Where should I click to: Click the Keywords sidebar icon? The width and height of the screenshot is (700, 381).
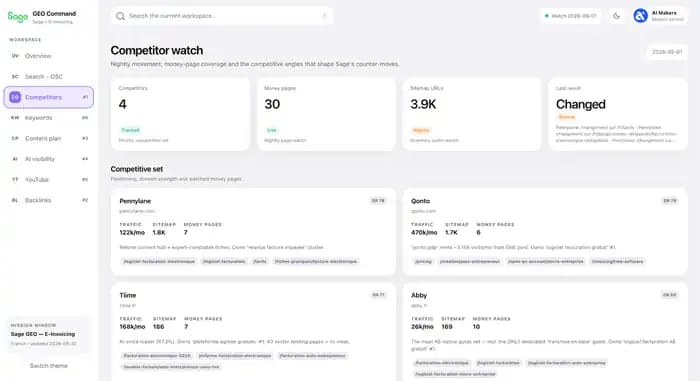tap(15, 117)
